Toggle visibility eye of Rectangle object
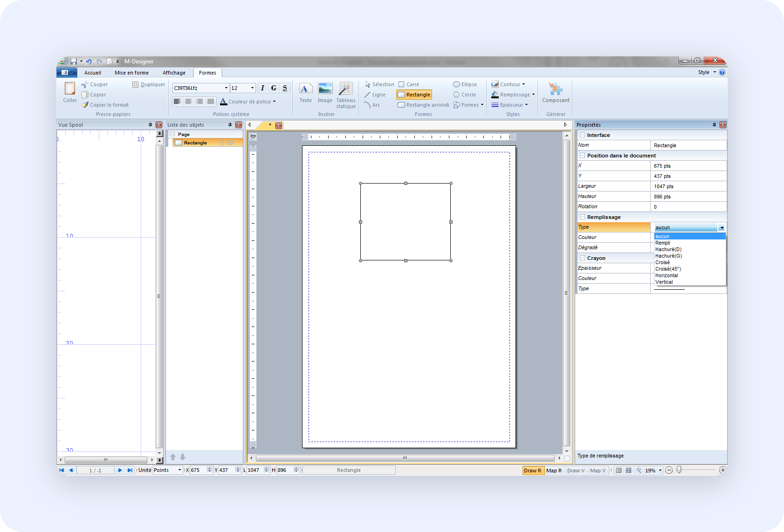 click(x=230, y=143)
